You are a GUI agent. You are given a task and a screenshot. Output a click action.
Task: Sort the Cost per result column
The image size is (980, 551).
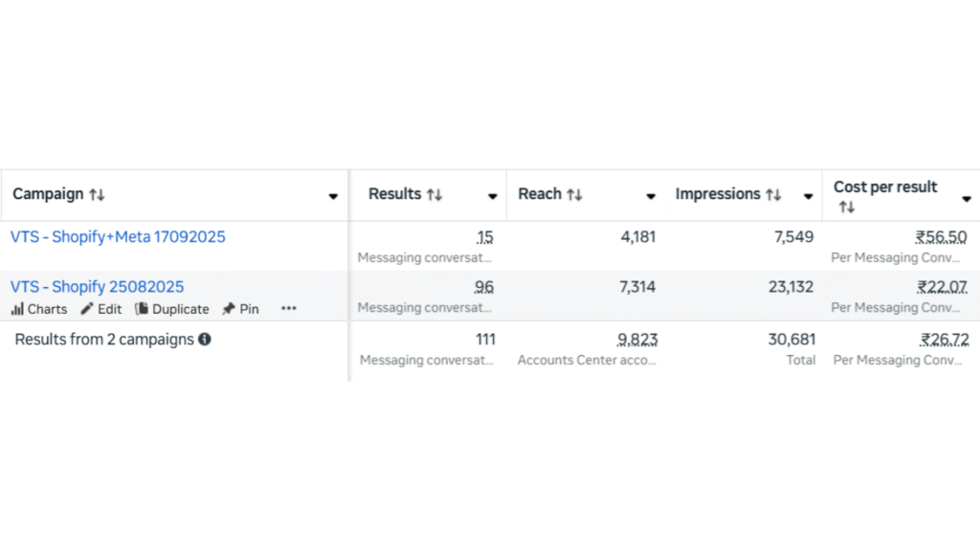tap(847, 207)
